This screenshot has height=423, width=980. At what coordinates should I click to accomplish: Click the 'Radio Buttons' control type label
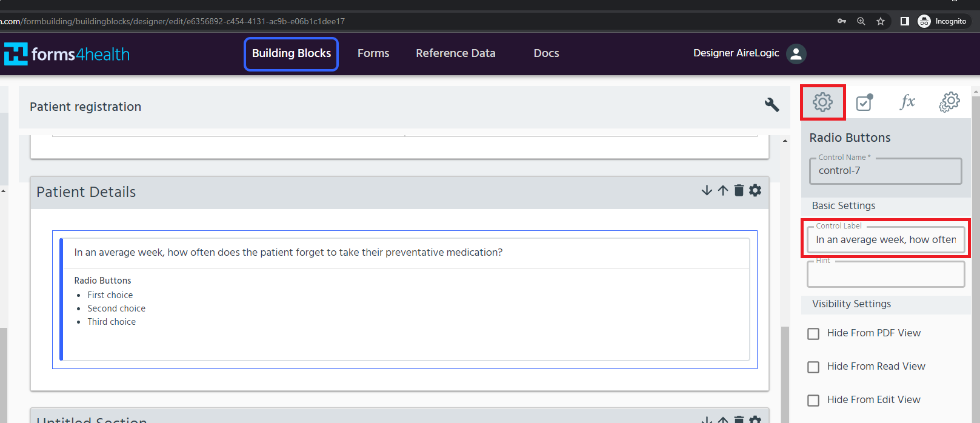click(102, 281)
